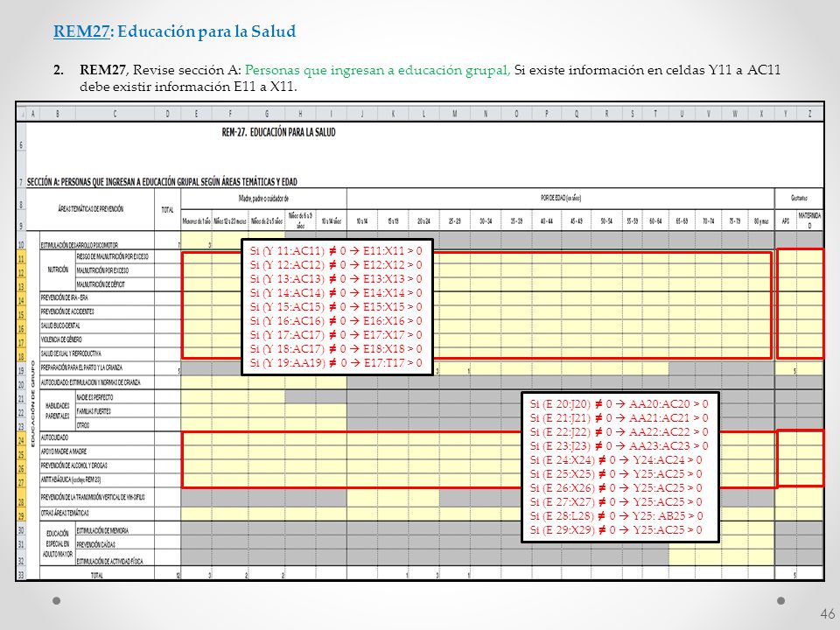Viewport: 840px width, 630px height.
Task: Click 'PREPARACIÓN PARA EL PARTO Y LA CRIANZA' label
Action: (81, 368)
